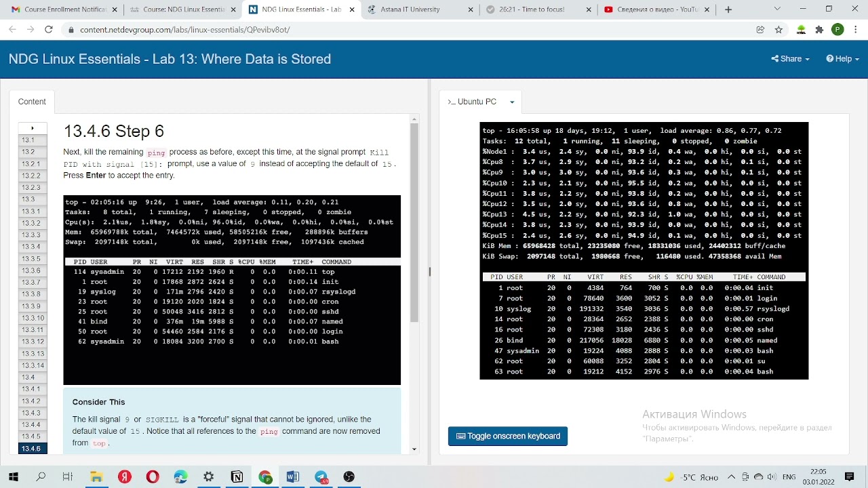This screenshot has width=868, height=488.
Task: Show hidden system tray icons
Action: [x=732, y=477]
